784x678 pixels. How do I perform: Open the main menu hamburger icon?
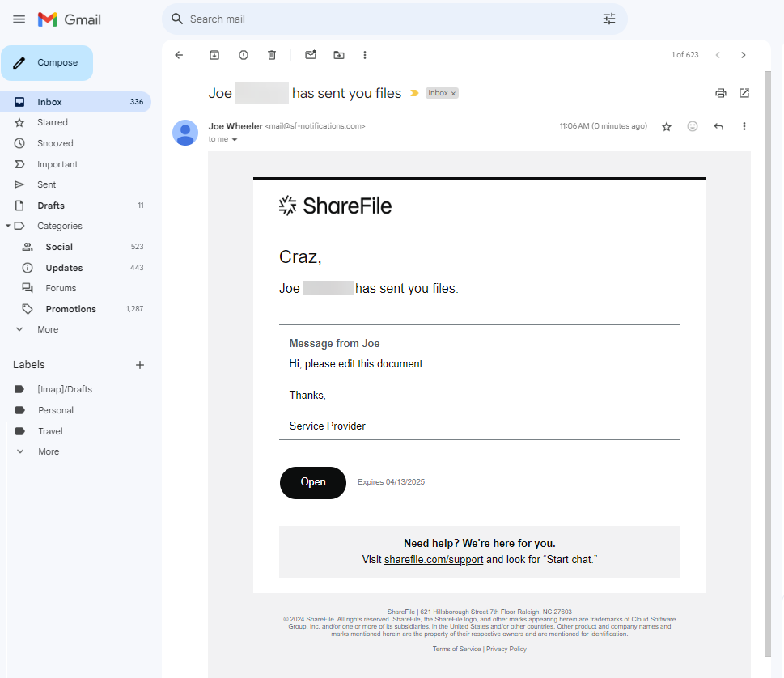coord(19,19)
